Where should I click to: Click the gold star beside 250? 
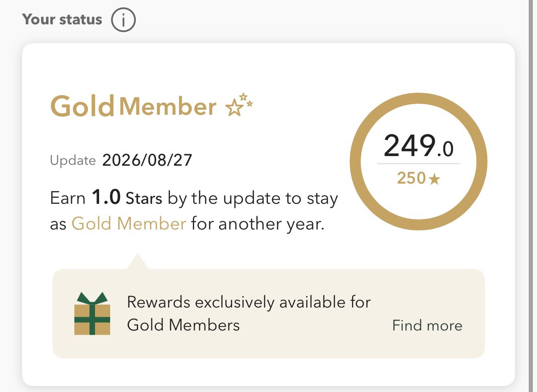pos(434,179)
